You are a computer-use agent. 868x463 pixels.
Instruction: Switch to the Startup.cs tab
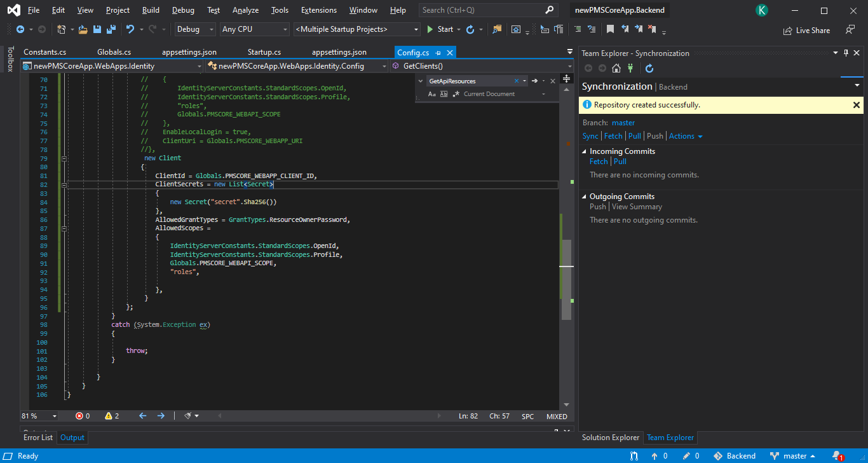coord(264,52)
